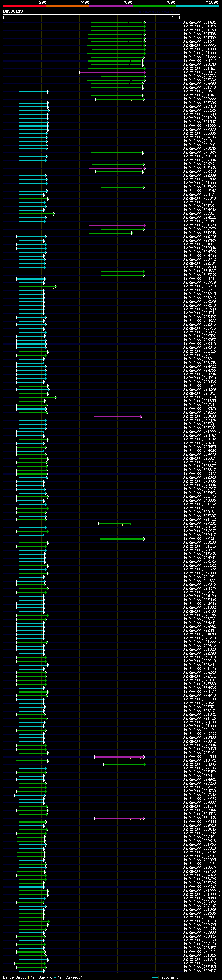Viewport: 222px width, 980px height.
Task: Click the cyan alignment bar for UniRef100_B9U5I1
Action: tap(34, 91)
